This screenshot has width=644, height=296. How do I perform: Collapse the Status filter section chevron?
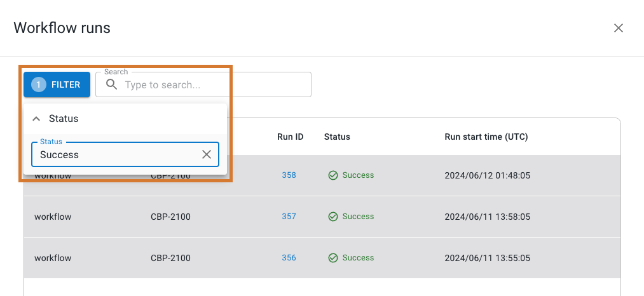pos(36,119)
